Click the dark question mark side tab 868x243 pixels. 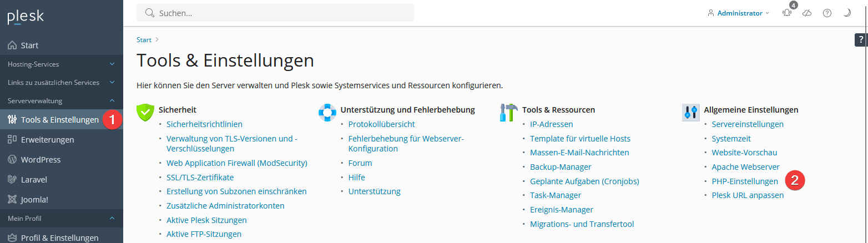861,39
